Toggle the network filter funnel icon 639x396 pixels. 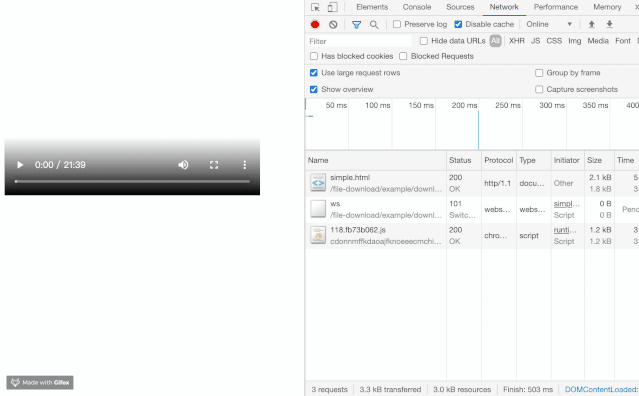tap(356, 25)
